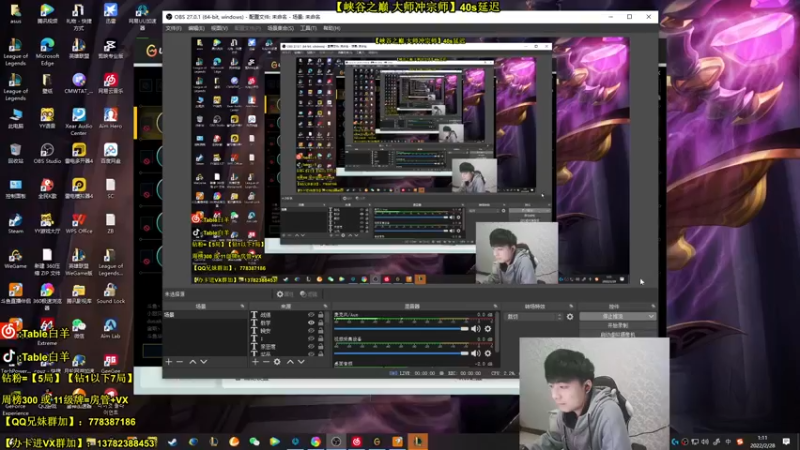Screen dimensions: 800x450
Task: Pop out the Audio Mixer dock panel
Action: [x=495, y=306]
